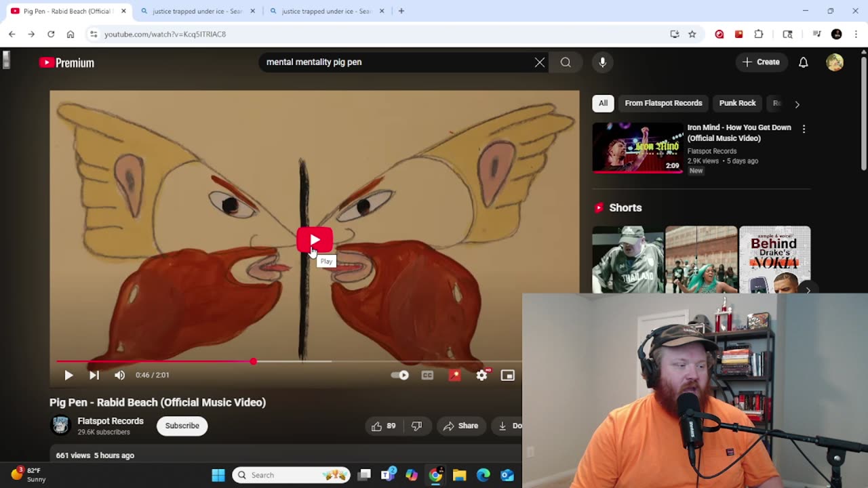
Task: Open 'Iron Mind - How You Get Down' title
Action: click(x=739, y=133)
